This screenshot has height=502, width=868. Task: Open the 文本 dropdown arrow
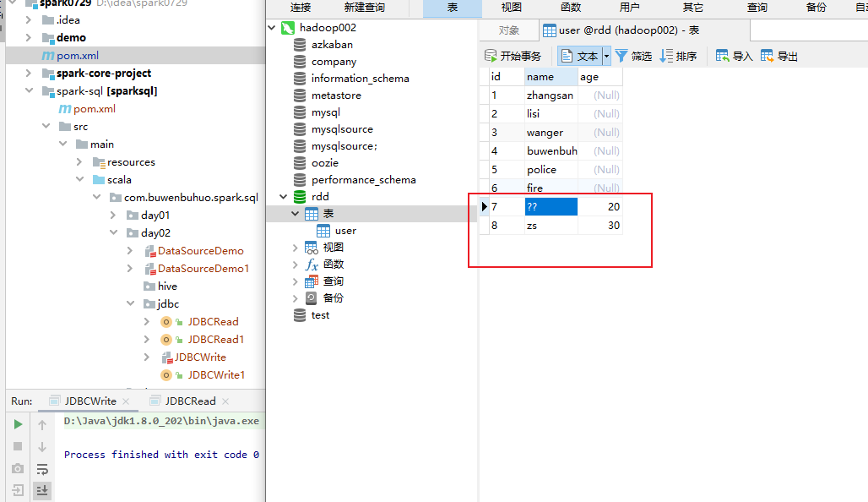607,56
